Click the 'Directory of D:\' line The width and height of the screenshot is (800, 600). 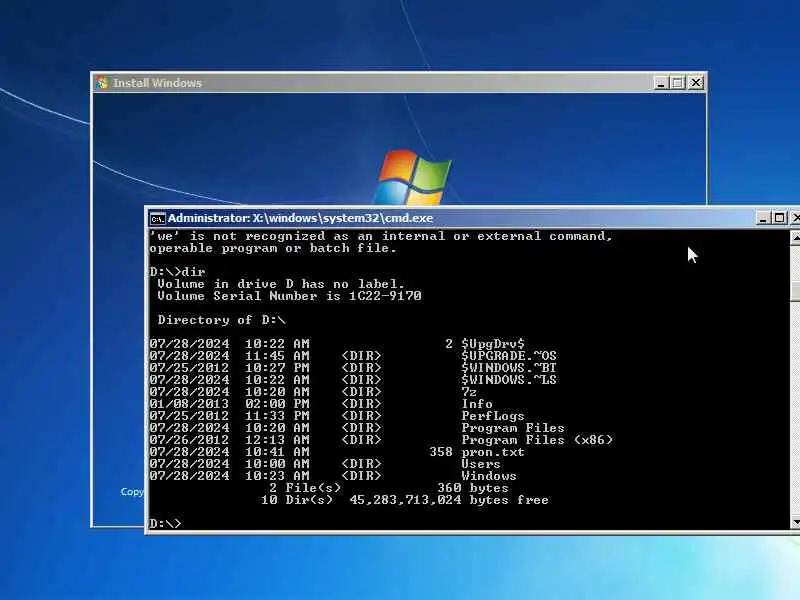pyautogui.click(x=221, y=320)
